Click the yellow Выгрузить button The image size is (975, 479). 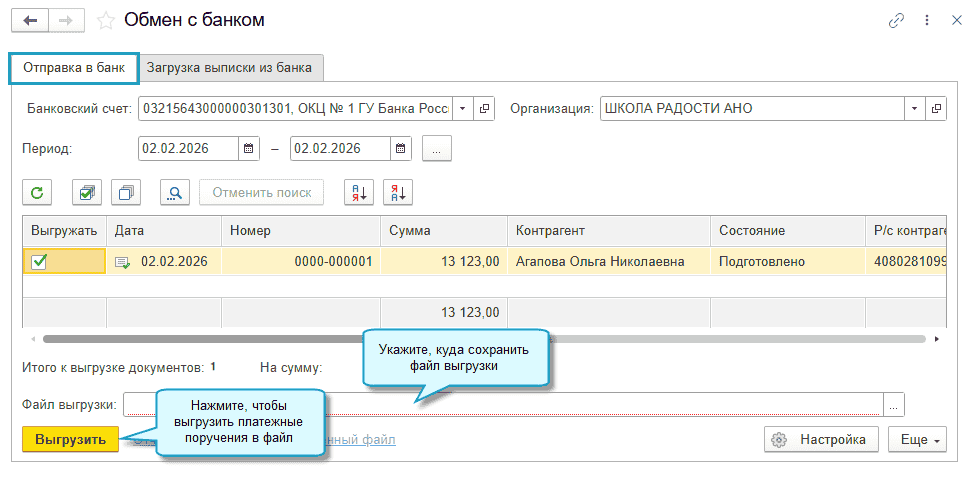pyautogui.click(x=70, y=439)
